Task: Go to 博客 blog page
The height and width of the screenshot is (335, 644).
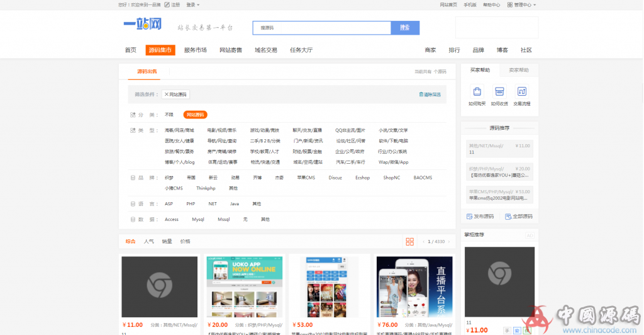Action: pyautogui.click(x=502, y=50)
